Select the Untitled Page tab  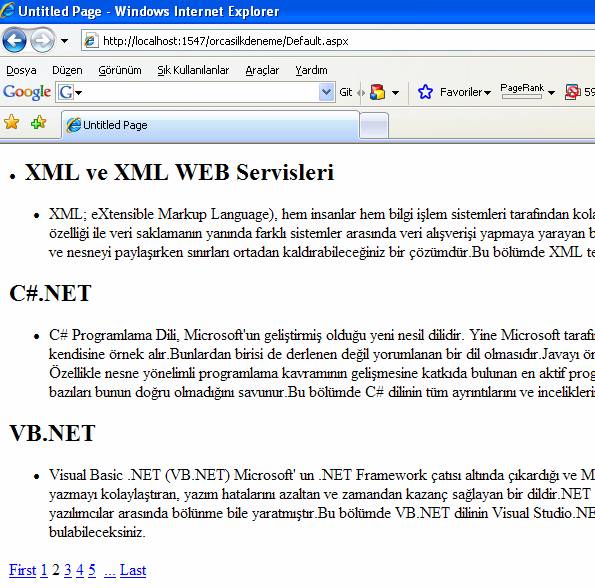[x=210, y=125]
